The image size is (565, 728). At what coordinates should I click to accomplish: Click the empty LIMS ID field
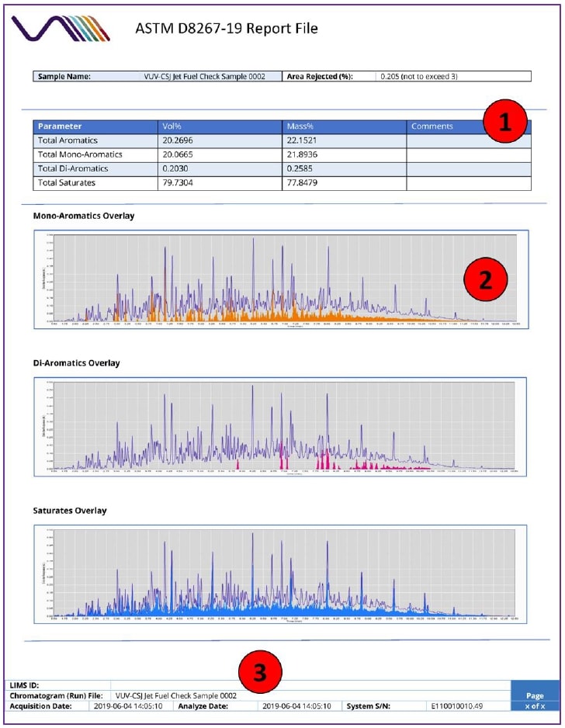point(310,685)
